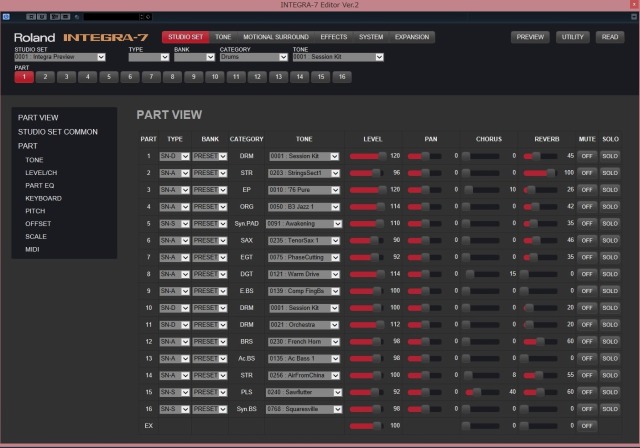Viewport: 640px width, 448px height.
Task: Toggle mute OFF button for part 11
Action: click(587, 325)
